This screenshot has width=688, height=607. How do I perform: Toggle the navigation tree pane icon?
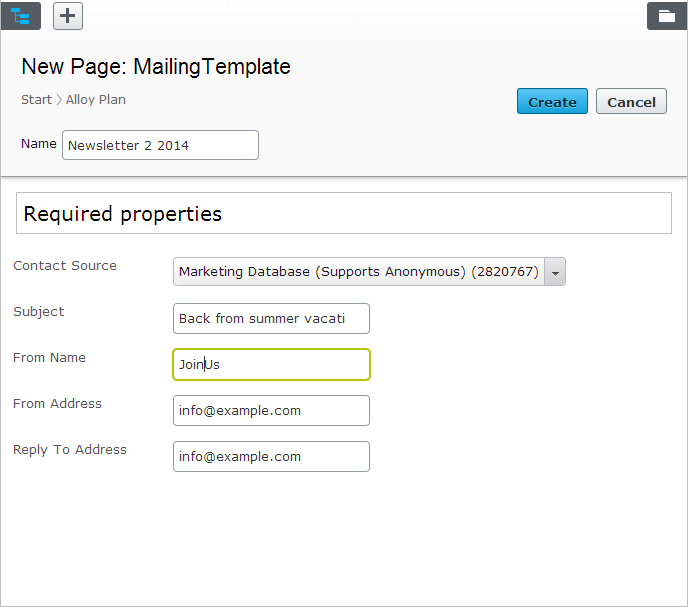pos(21,16)
